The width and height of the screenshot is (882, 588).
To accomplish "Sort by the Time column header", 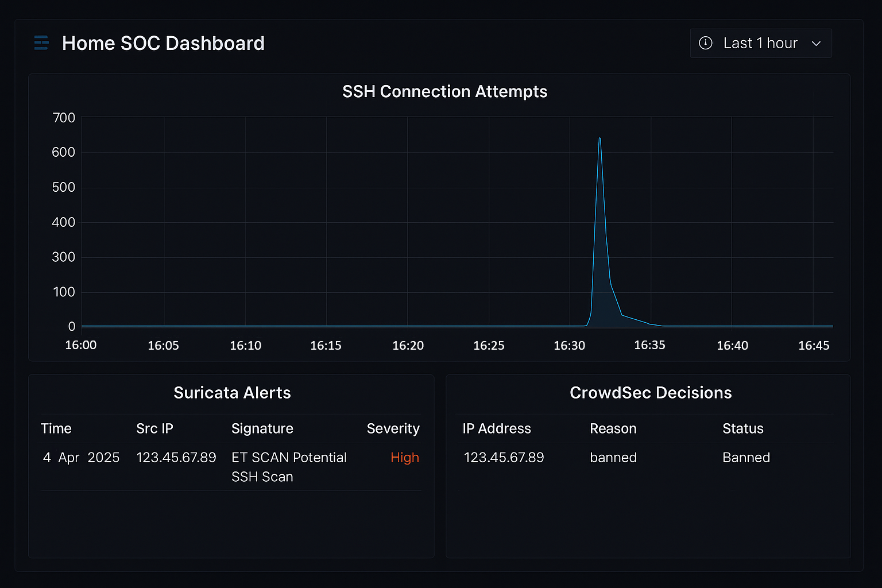I will pos(56,428).
